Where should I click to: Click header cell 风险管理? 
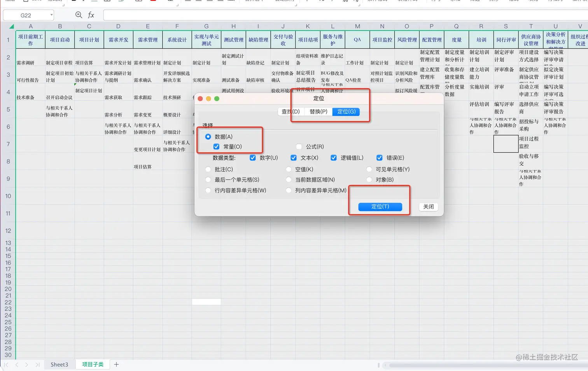[x=407, y=40]
